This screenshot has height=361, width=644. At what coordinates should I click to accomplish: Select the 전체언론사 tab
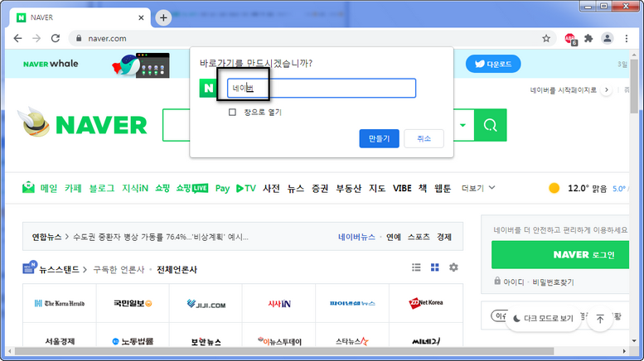coord(177,270)
